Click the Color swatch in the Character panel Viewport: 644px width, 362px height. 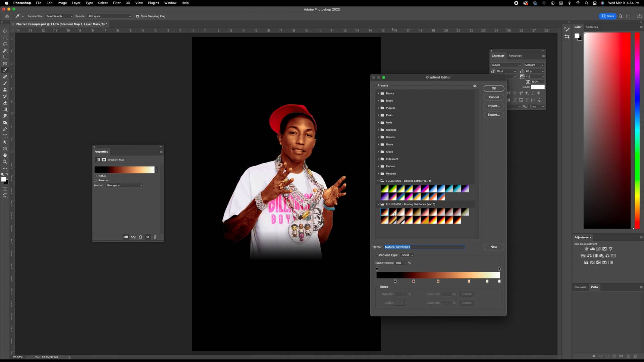coord(538,87)
